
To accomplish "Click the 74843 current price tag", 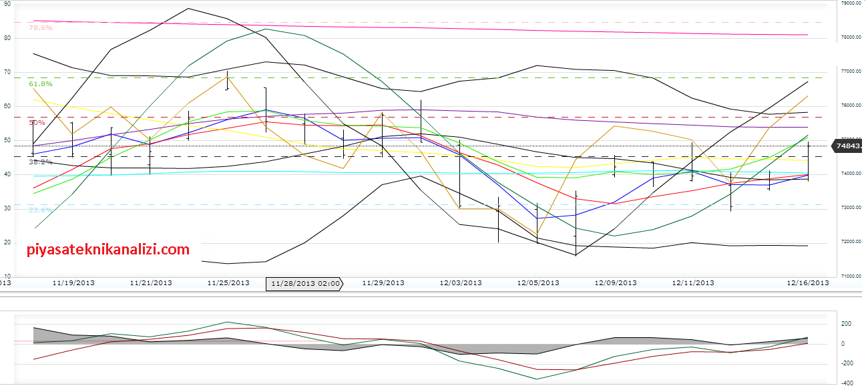I will tap(847, 146).
